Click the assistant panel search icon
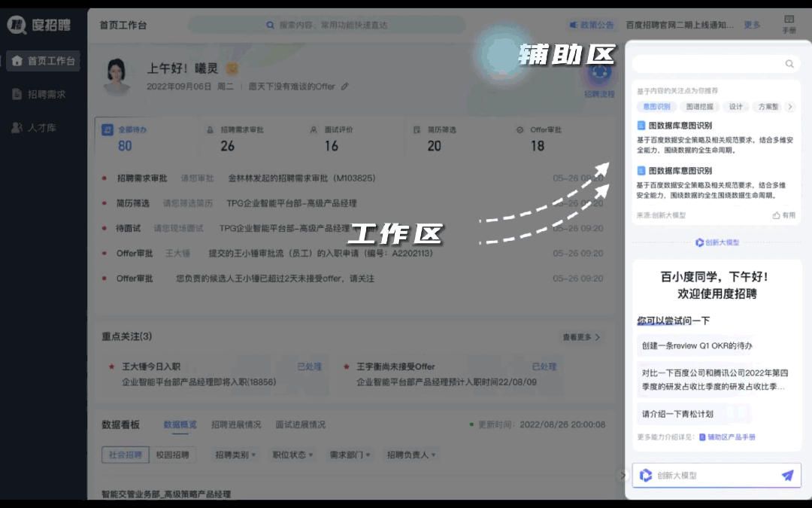812x508 pixels. [789, 64]
